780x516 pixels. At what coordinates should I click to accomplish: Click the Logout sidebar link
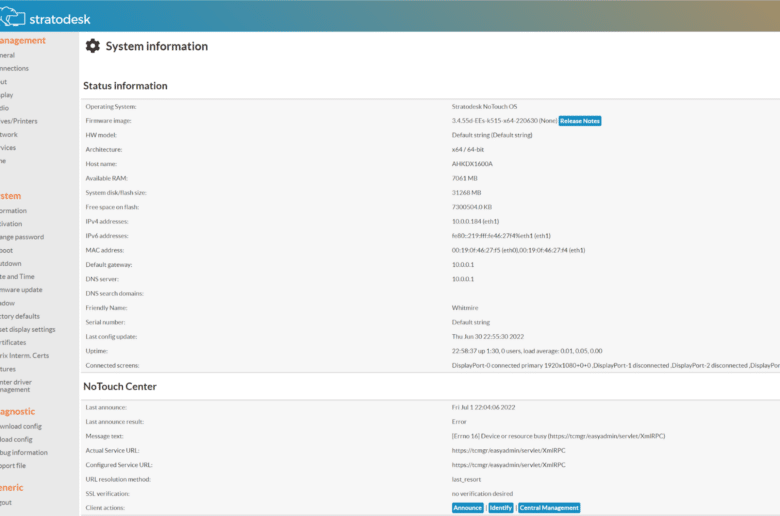coord(6,503)
